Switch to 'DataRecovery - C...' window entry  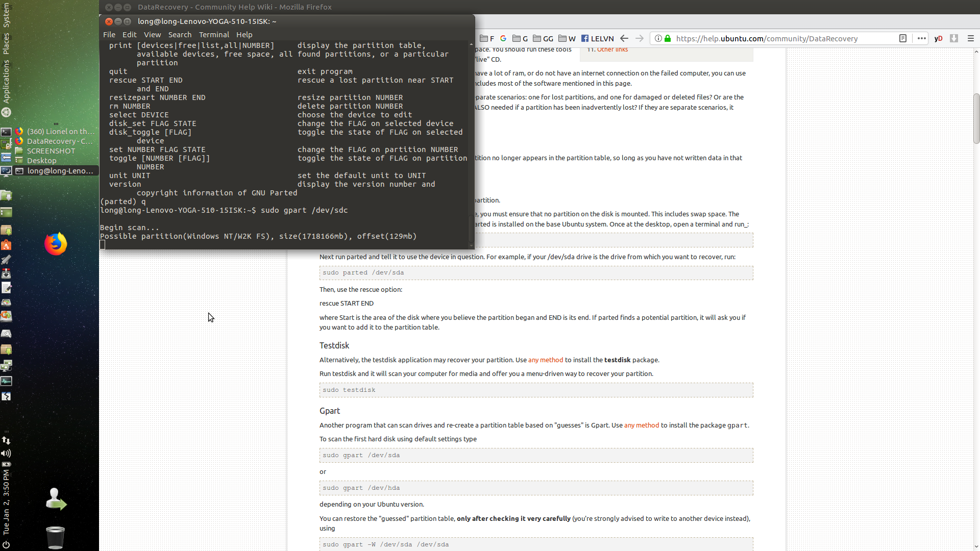55,141
